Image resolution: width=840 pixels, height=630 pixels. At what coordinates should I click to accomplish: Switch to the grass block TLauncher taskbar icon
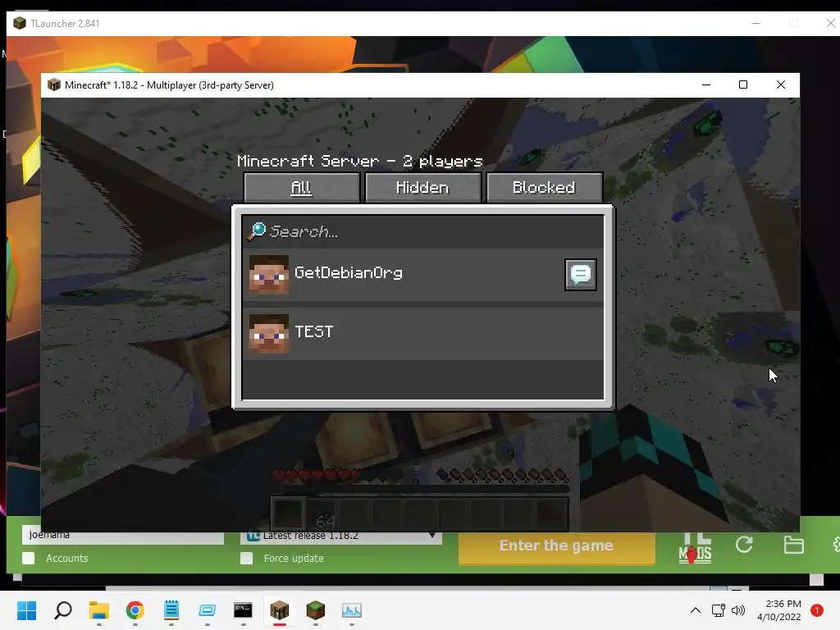pyautogui.click(x=316, y=610)
